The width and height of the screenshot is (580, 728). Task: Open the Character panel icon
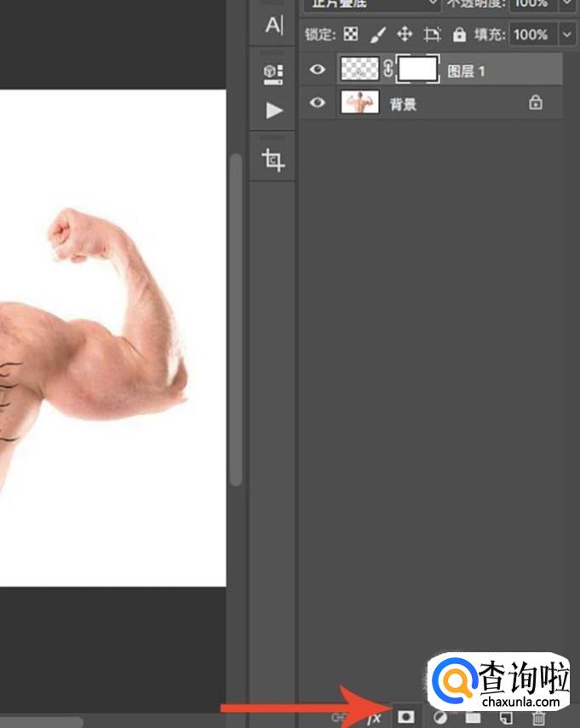[273, 26]
